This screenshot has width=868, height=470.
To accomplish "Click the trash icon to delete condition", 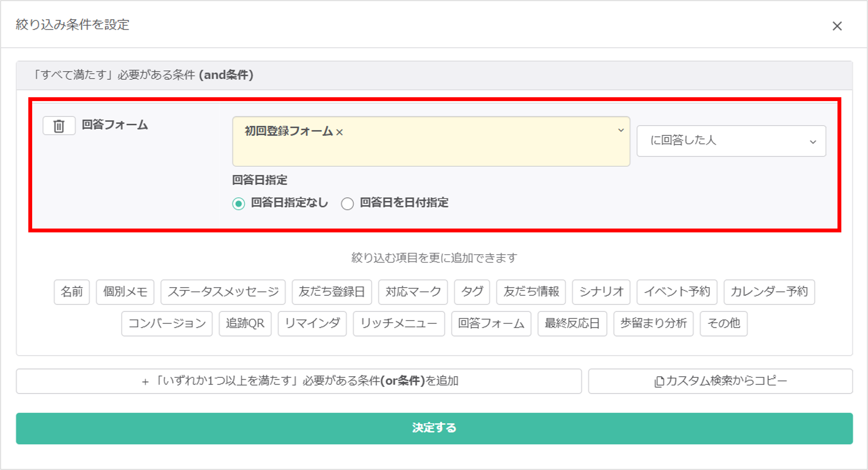I will 59,126.
